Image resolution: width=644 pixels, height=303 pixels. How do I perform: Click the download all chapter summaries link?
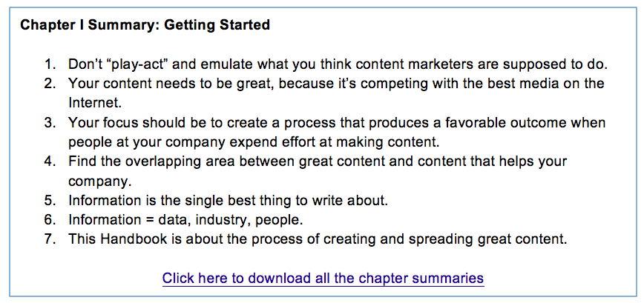[x=323, y=279]
